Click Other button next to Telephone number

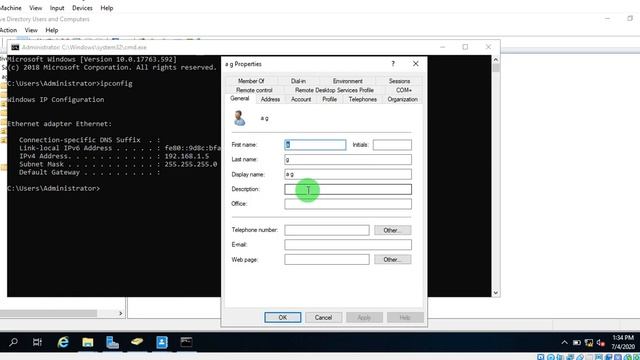pos(393,230)
